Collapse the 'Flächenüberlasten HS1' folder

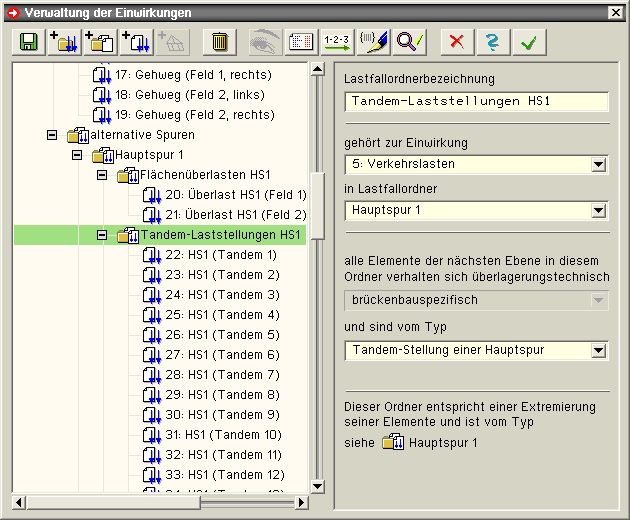(x=102, y=175)
